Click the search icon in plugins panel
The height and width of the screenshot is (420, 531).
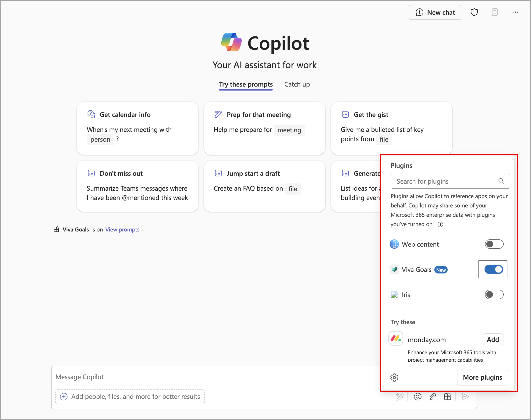coord(502,181)
